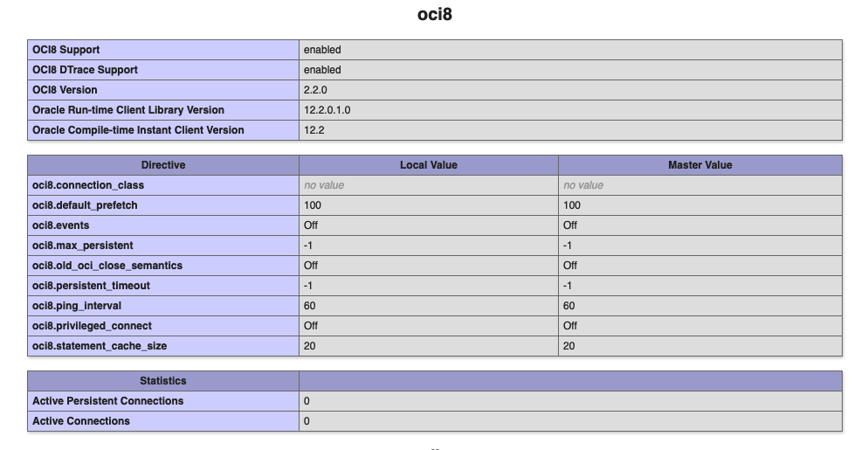
Task: Click the oci8 section heading
Action: 435,14
